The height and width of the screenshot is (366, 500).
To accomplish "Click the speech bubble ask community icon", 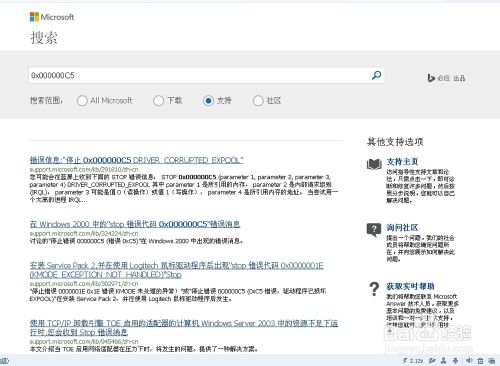I will pyautogui.click(x=374, y=230).
